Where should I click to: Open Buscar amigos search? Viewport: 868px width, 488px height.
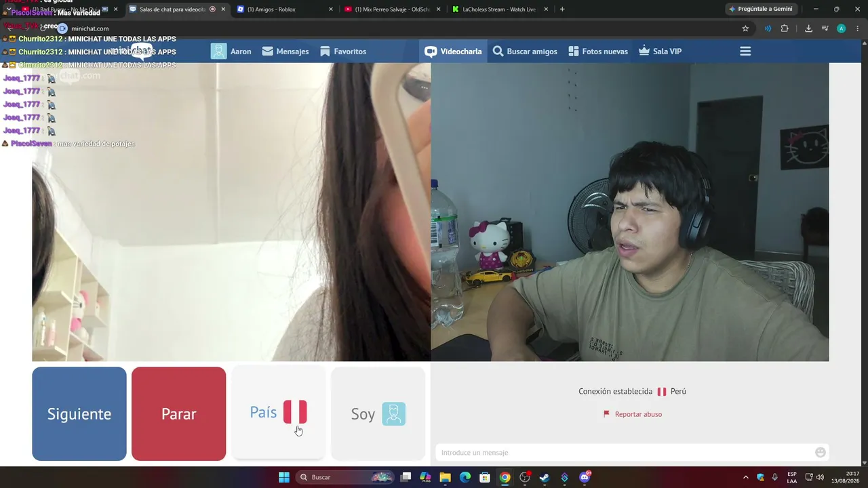pyautogui.click(x=525, y=52)
